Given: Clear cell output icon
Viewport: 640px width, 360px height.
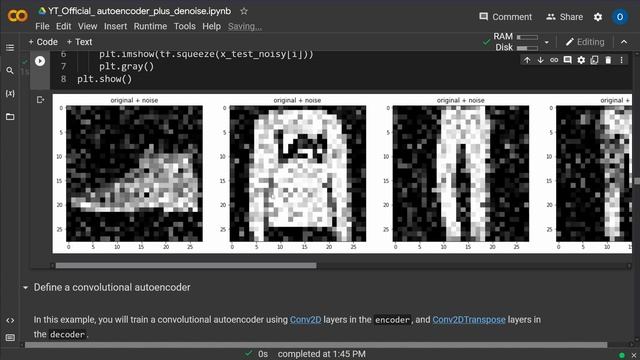Looking at the screenshot, I should (x=40, y=100).
